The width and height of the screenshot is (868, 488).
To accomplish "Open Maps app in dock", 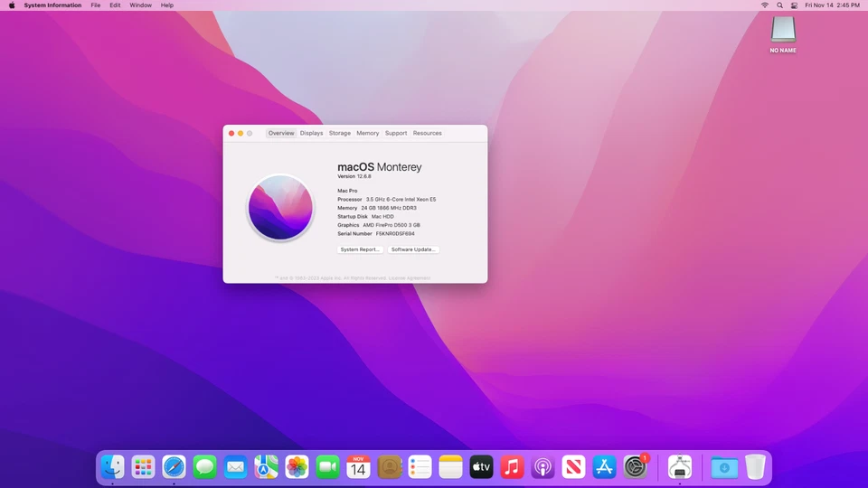I will (266, 467).
